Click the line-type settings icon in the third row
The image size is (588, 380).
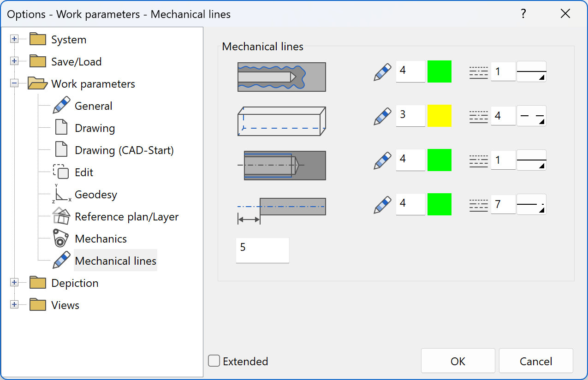(x=478, y=160)
